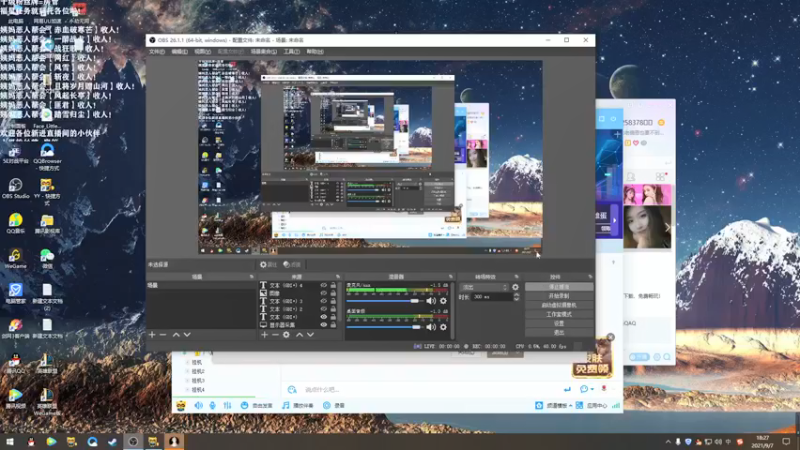Image resolution: width=800 pixels, height=450 pixels.
Task: Remove scene with minus icon
Action: pyautogui.click(x=163, y=335)
